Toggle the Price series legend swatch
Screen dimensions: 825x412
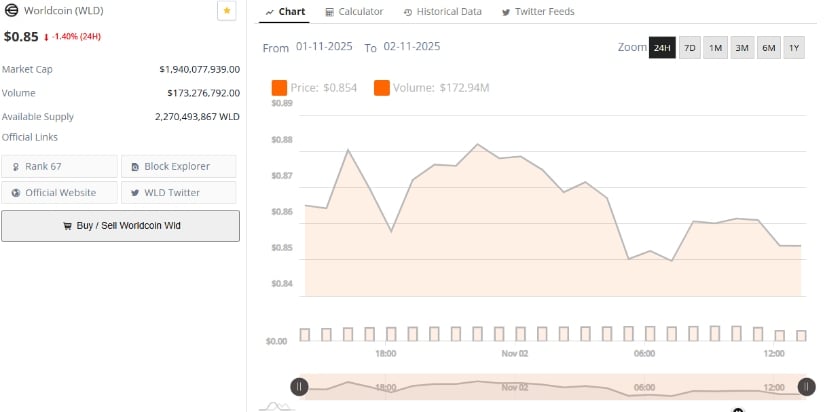pos(279,88)
